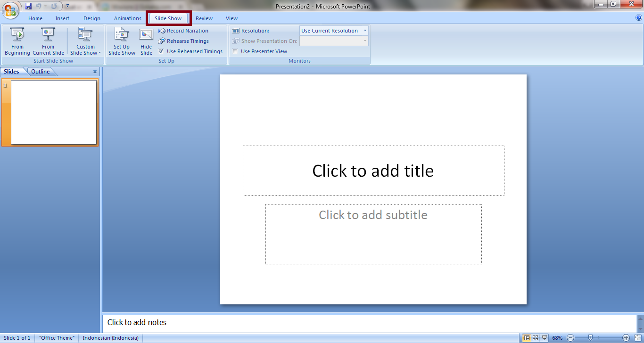The height and width of the screenshot is (343, 644).
Task: Select the Slide Show tab
Action: [168, 18]
